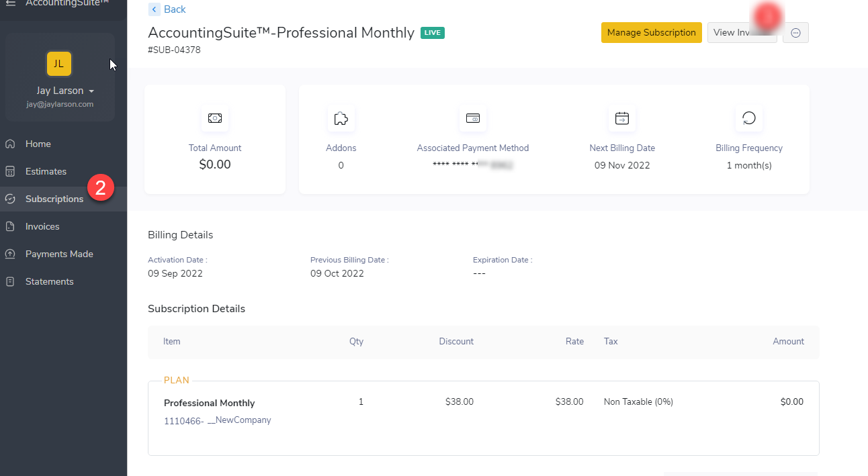Open the Subscriptions sidebar icon

(10, 199)
